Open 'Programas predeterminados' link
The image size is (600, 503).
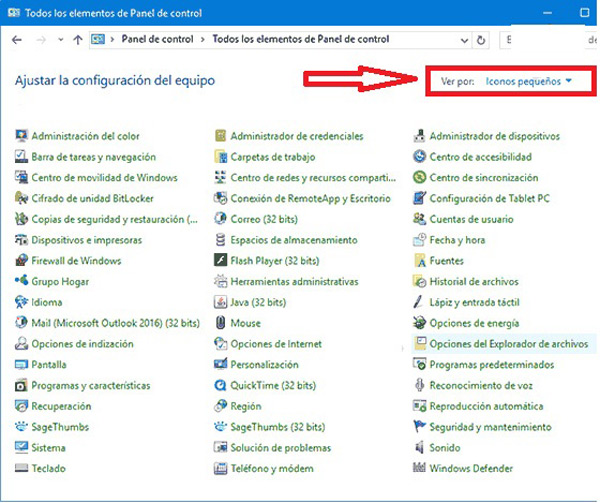(492, 364)
